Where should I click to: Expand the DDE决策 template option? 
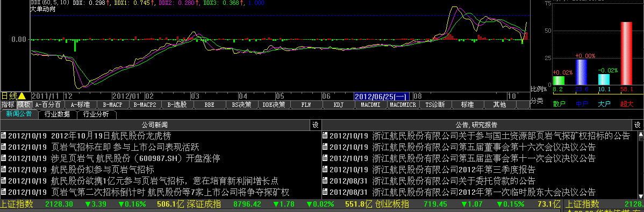[274, 105]
